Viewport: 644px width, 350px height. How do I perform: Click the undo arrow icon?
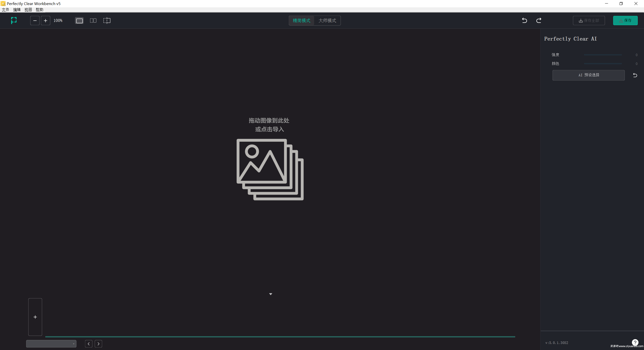click(525, 20)
